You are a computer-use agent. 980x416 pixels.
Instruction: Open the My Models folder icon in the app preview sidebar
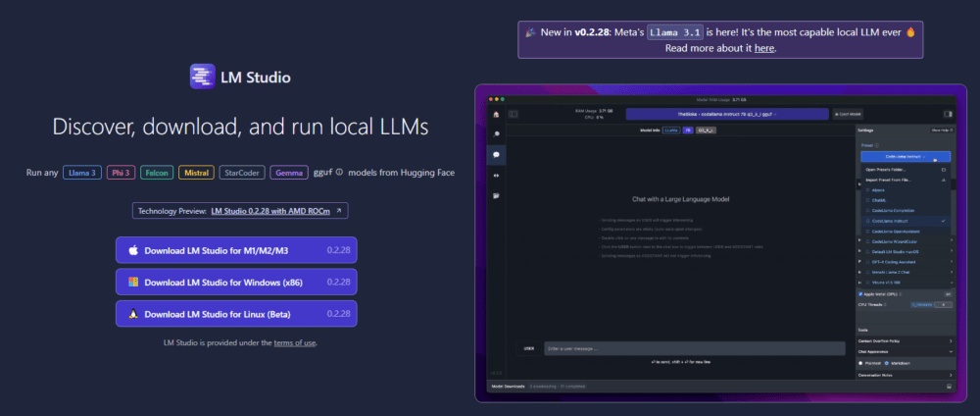tap(496, 196)
